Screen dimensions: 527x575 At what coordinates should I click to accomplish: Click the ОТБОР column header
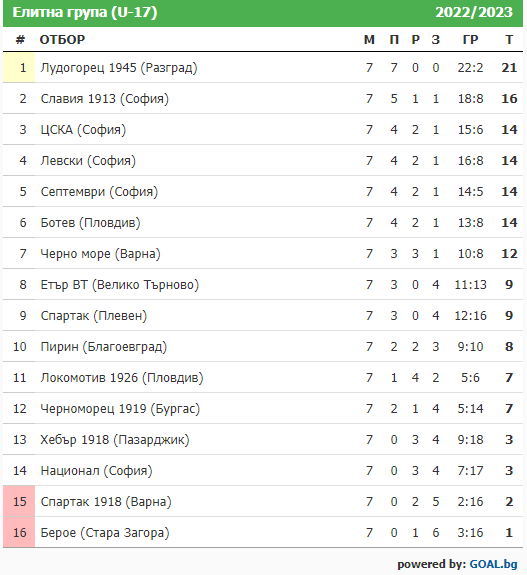[62, 40]
